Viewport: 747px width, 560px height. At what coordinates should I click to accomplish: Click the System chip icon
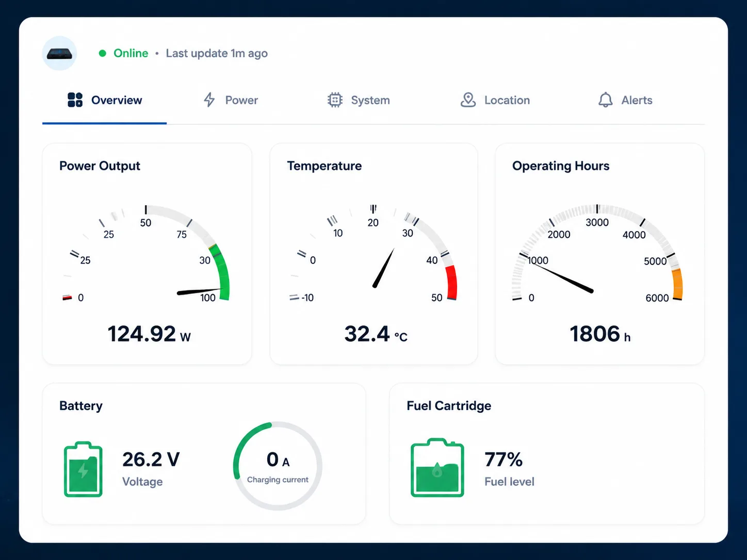coord(335,100)
